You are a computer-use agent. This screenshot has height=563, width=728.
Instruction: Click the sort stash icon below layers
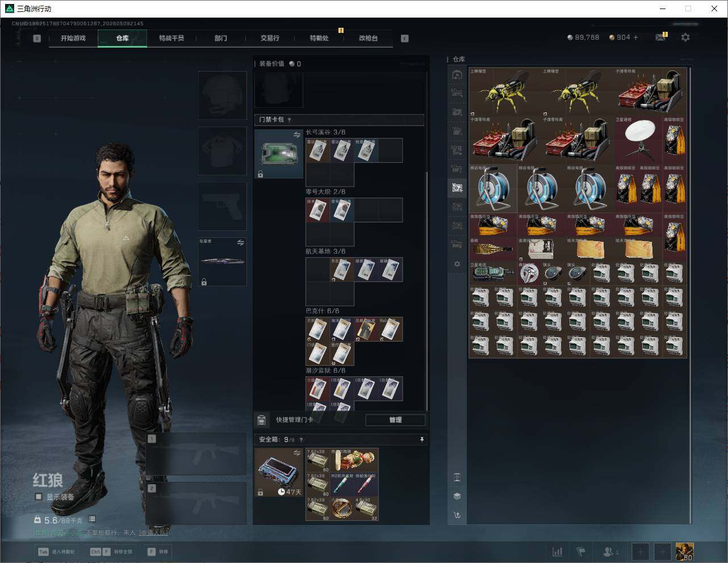coord(457,515)
